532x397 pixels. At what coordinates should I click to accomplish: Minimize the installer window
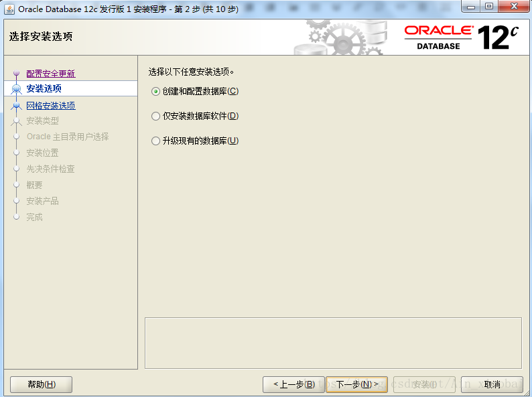470,6
